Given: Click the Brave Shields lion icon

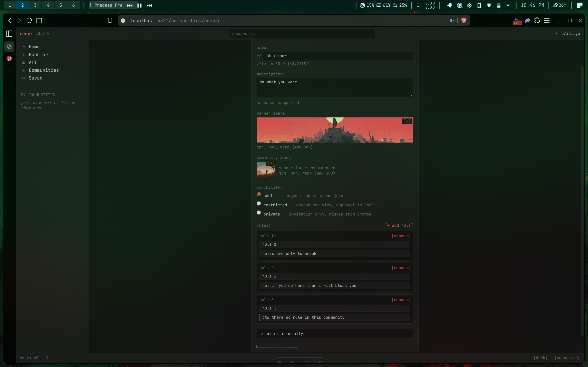Looking at the screenshot, I should click(464, 20).
